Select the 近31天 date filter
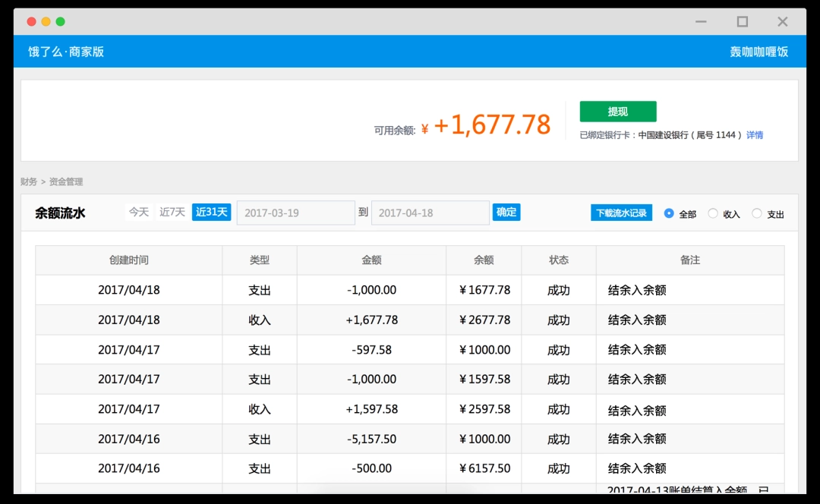 point(211,212)
